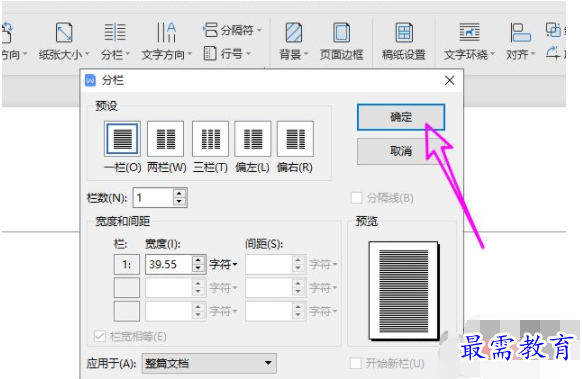Toggle the 分隔线(B) checkbox

coord(356,198)
